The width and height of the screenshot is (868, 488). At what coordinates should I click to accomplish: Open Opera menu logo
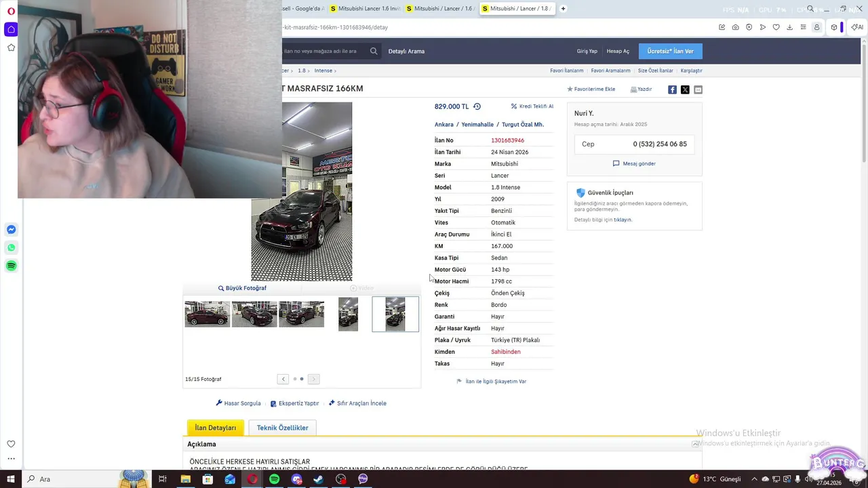coord(11,10)
